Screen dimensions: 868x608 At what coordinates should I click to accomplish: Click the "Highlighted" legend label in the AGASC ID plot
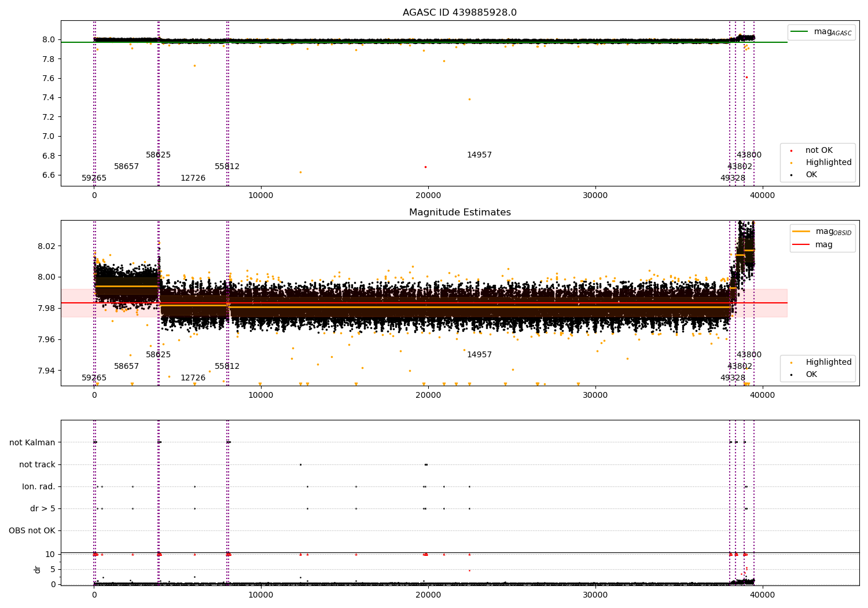[829, 163]
